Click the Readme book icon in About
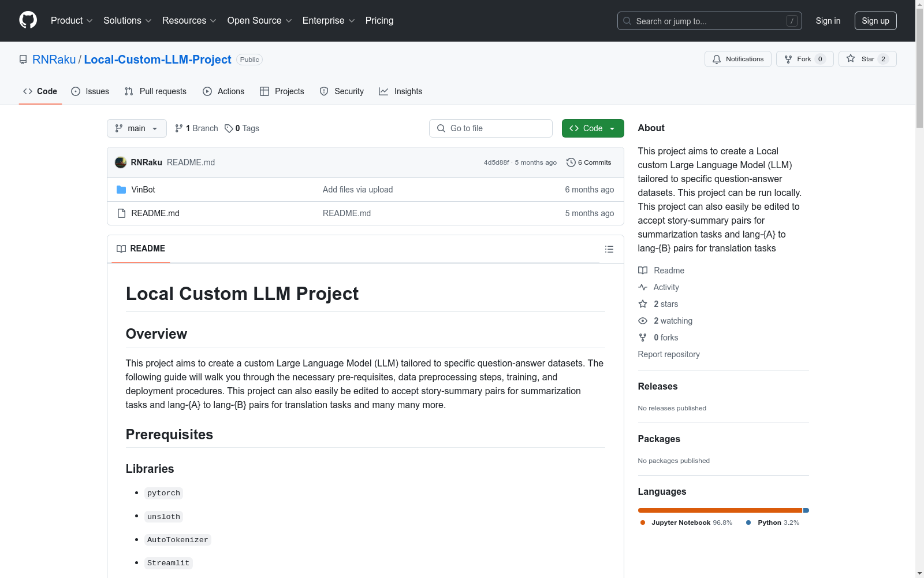 [x=643, y=271]
